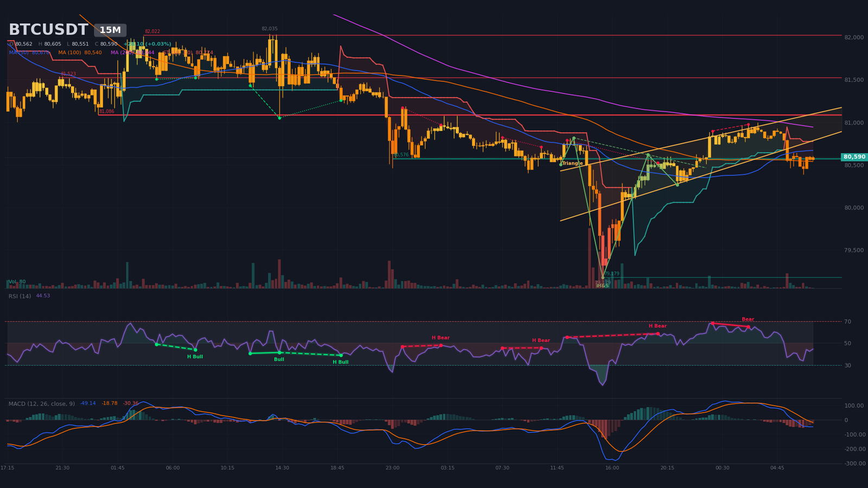Image resolution: width=868 pixels, height=488 pixels.
Task: Click the 79,500 price axis label
Action: click(x=854, y=251)
